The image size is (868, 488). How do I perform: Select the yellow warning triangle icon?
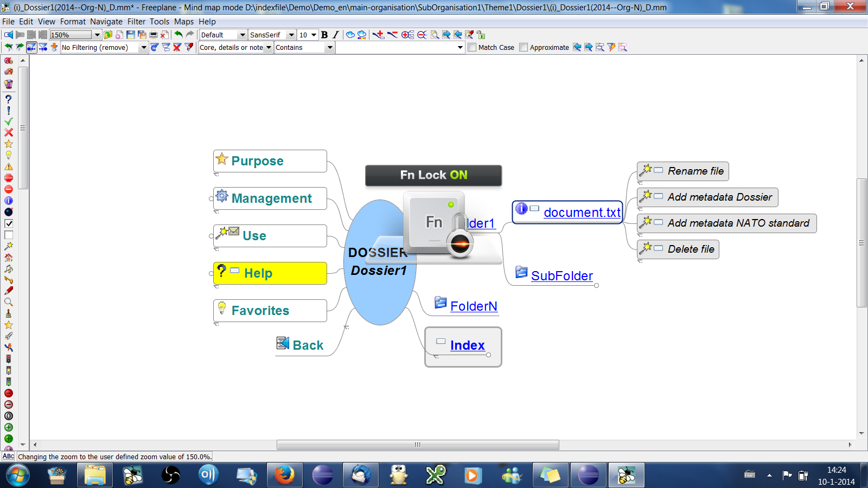pyautogui.click(x=9, y=166)
